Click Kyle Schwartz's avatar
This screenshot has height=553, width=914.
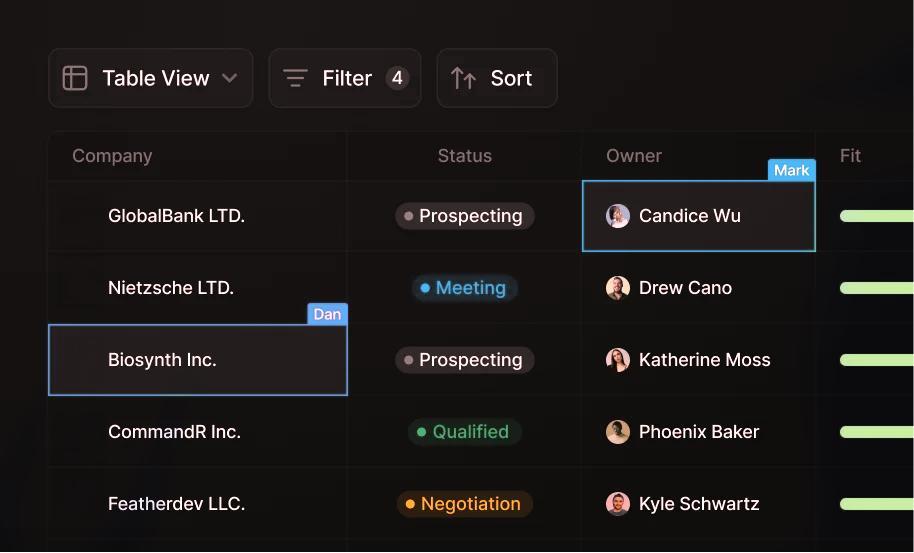click(618, 504)
